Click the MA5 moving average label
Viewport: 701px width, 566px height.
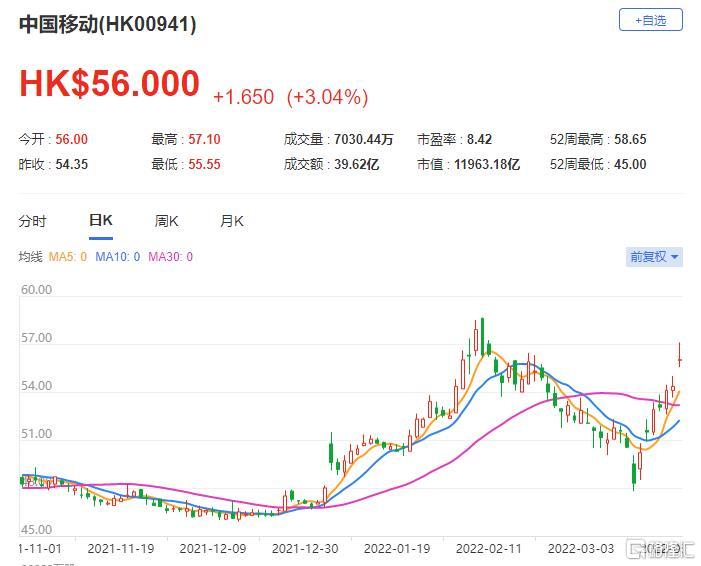(x=68, y=257)
